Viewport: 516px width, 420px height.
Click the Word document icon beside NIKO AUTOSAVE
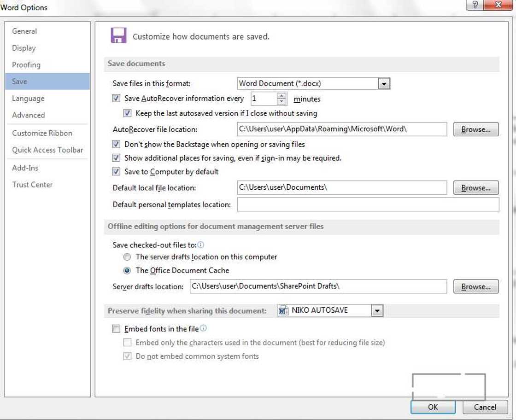click(283, 310)
